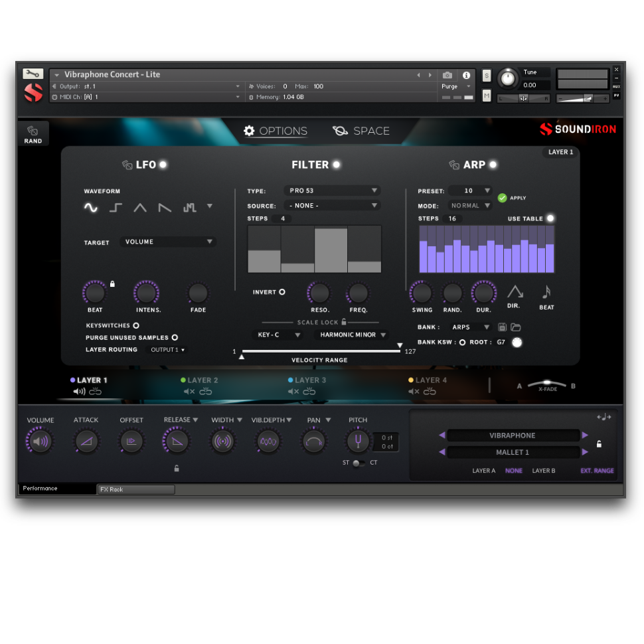Click the ARP beat note icon
Screen dimensions: 644x644
[x=546, y=291]
